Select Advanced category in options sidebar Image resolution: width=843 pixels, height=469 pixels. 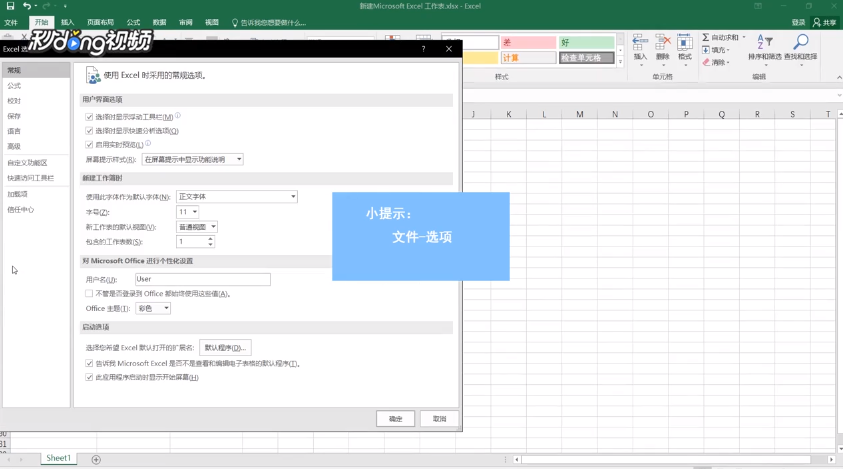pos(36,146)
